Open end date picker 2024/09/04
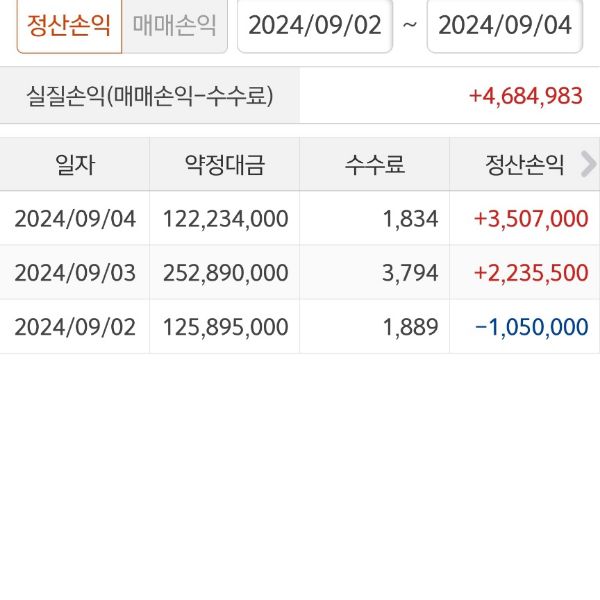Image resolution: width=600 pixels, height=600 pixels. click(505, 25)
